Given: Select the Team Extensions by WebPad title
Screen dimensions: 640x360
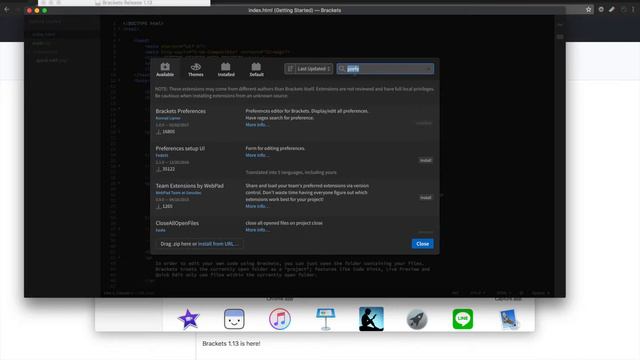Looking at the screenshot, I should coord(189,186).
